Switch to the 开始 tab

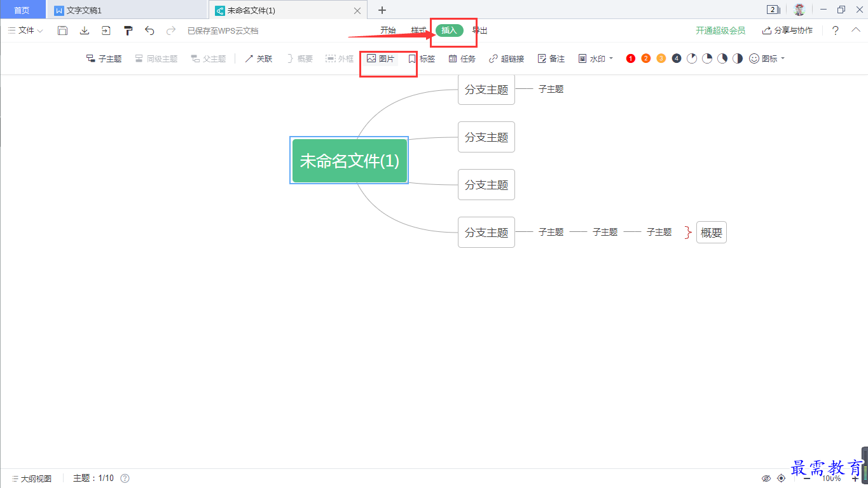(388, 30)
